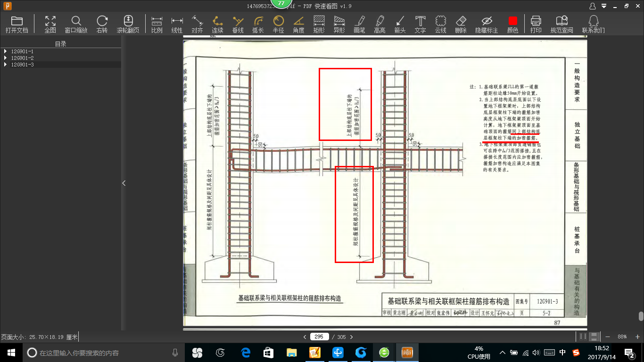Click the page number input box
The width and height of the screenshot is (644, 362).
pos(319,337)
